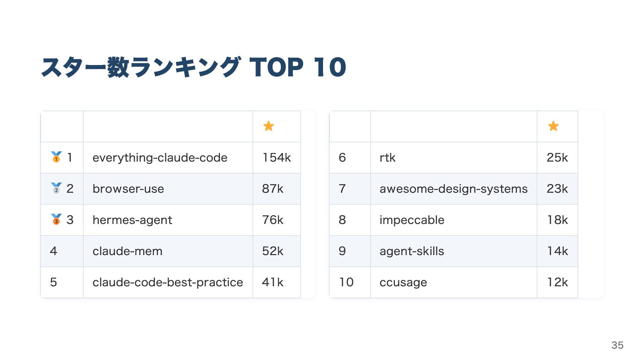Select the 12k star count for ccusage

point(557,282)
